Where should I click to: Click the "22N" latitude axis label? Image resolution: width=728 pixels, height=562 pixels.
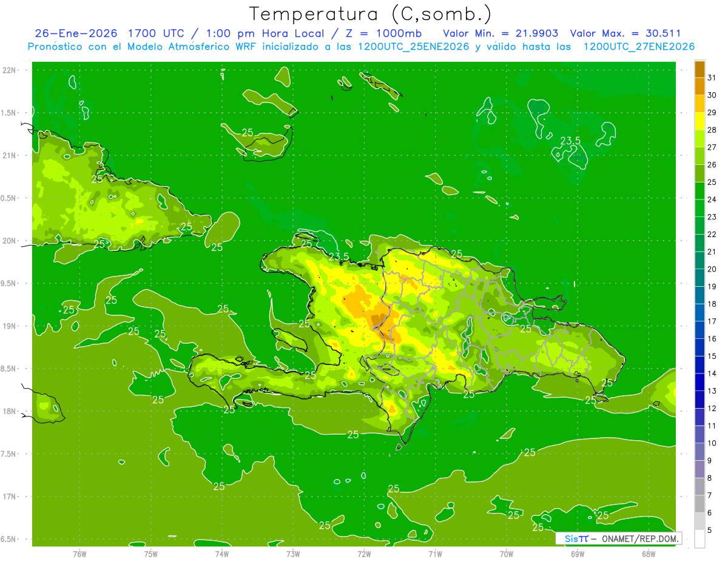pyautogui.click(x=10, y=70)
